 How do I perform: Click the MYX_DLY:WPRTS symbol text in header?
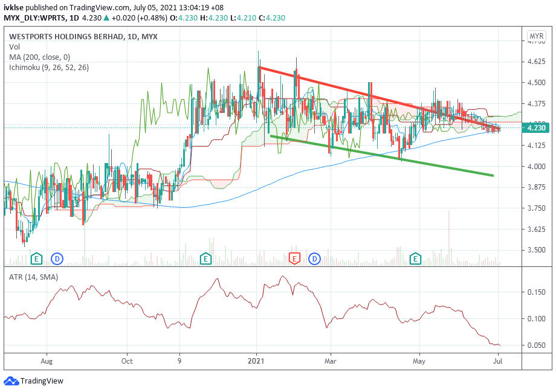35,18
